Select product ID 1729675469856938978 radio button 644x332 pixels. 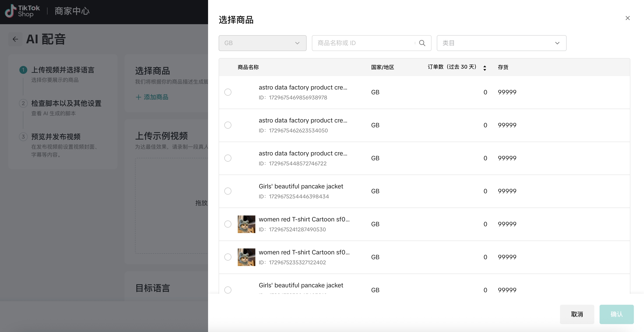(228, 92)
